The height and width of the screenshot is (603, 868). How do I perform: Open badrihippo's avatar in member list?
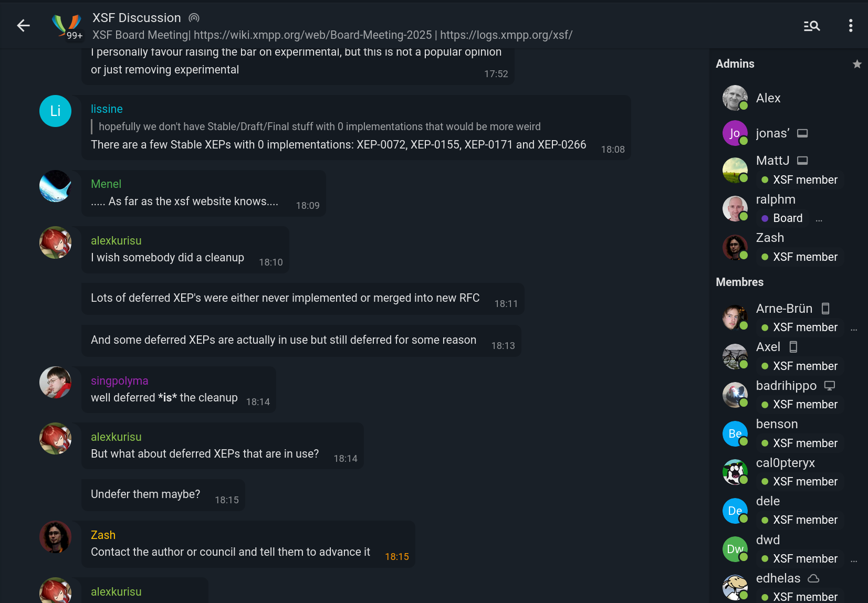coord(735,395)
